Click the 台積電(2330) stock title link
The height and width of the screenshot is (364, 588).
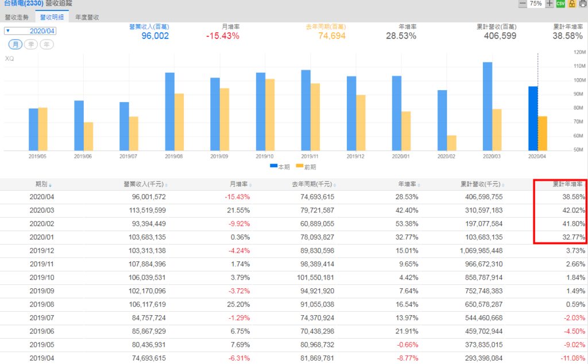tap(24, 3)
